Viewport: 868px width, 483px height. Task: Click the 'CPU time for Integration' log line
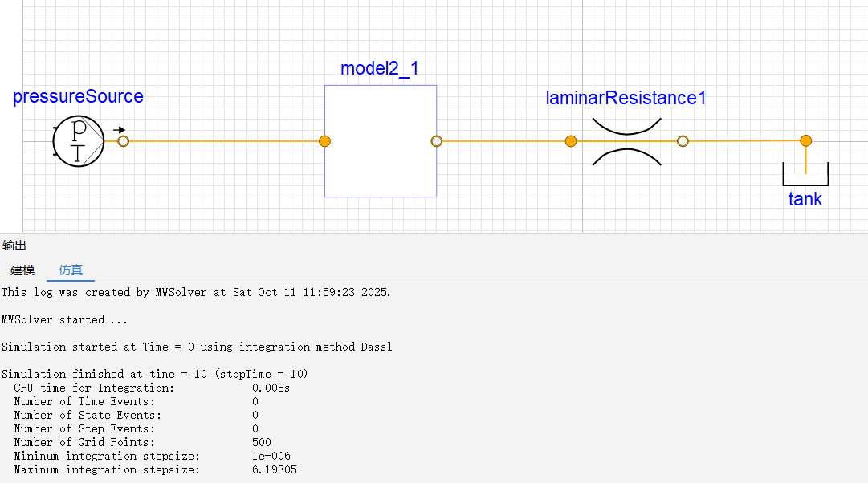[152, 388]
